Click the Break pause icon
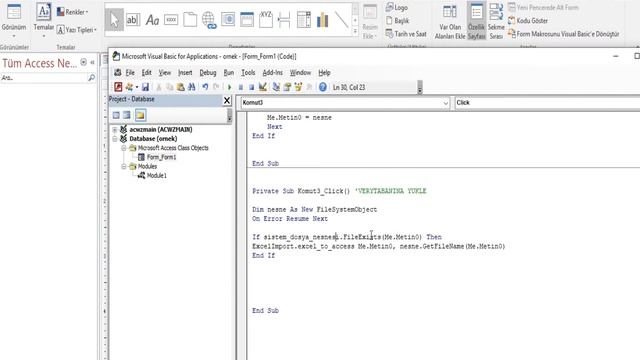Screen dimensions: 640x360 (x=240, y=87)
